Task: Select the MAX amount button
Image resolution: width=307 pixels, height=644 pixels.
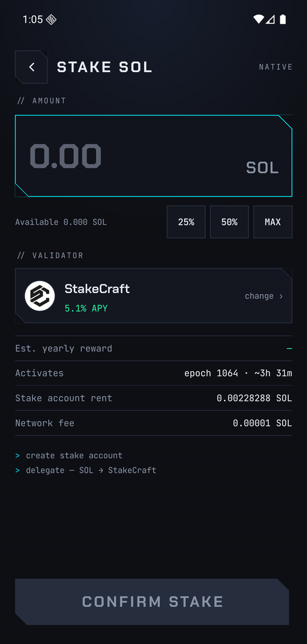Action: pos(273,222)
